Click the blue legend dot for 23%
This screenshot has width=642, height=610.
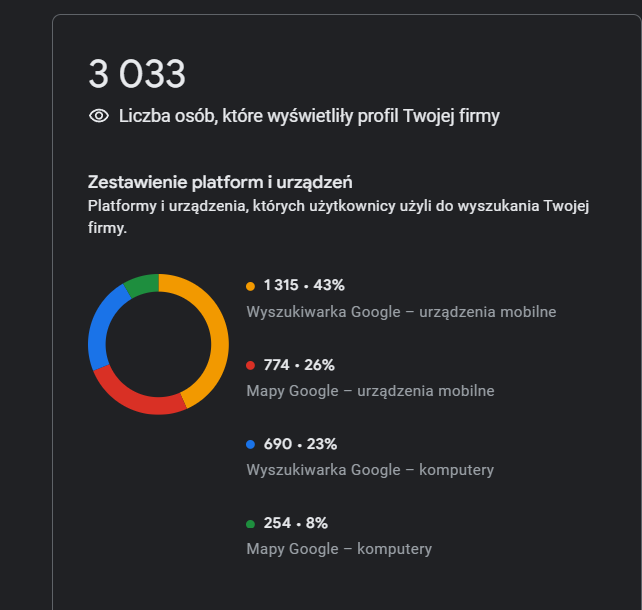pos(251,444)
